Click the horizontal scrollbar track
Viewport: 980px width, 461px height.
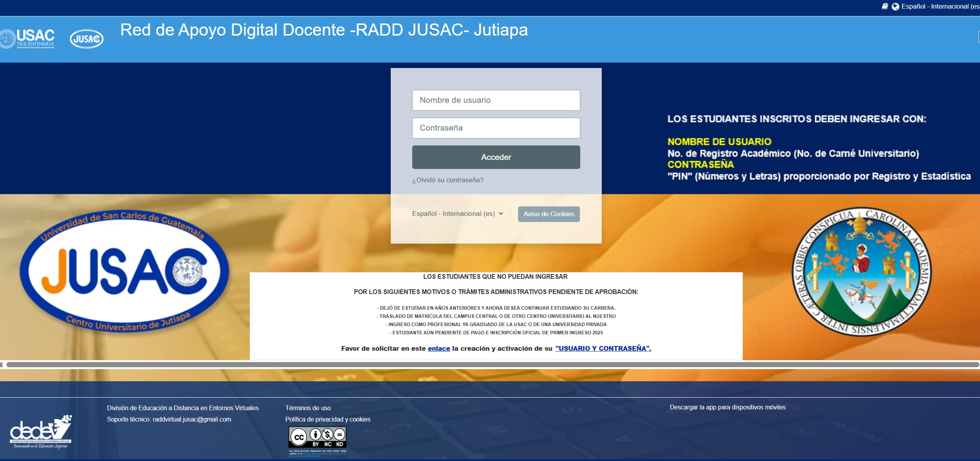[x=492, y=364]
